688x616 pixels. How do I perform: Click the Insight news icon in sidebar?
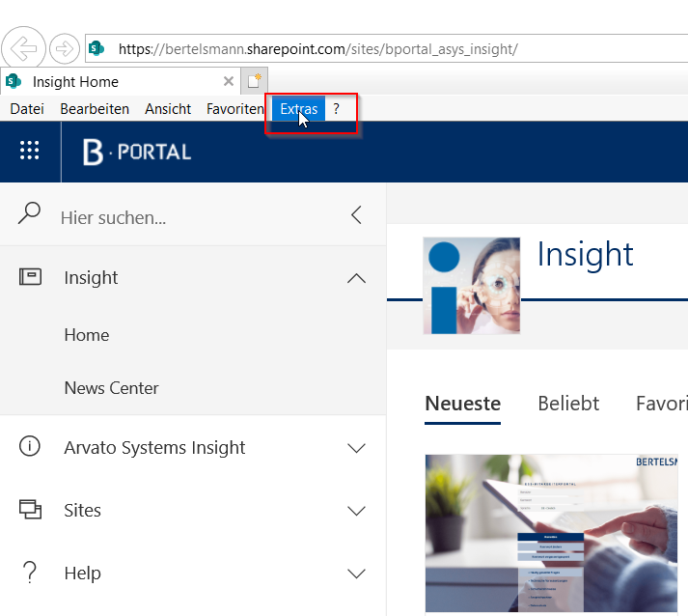point(30,277)
